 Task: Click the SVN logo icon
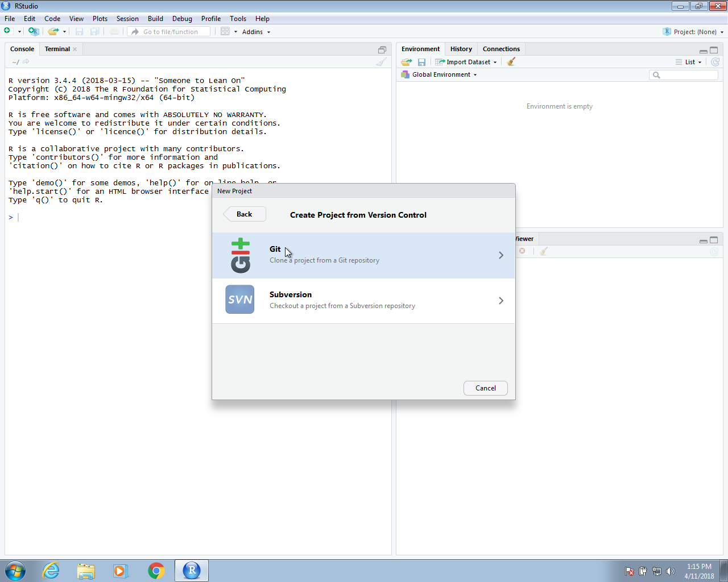click(x=240, y=300)
